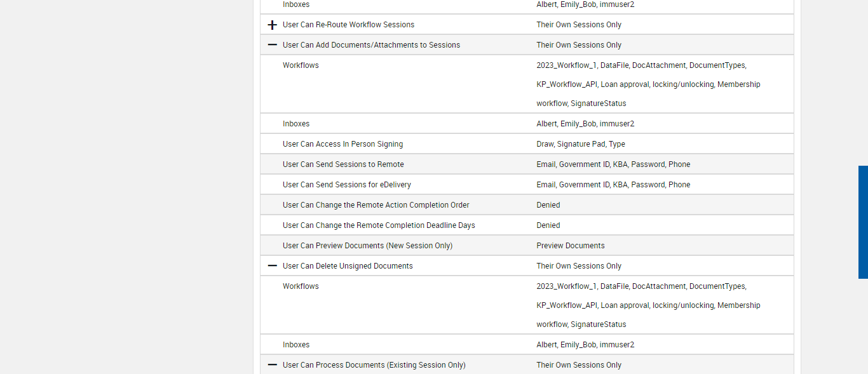
Task: Click Denied beside Remote Action Completion Order
Action: pyautogui.click(x=548, y=205)
